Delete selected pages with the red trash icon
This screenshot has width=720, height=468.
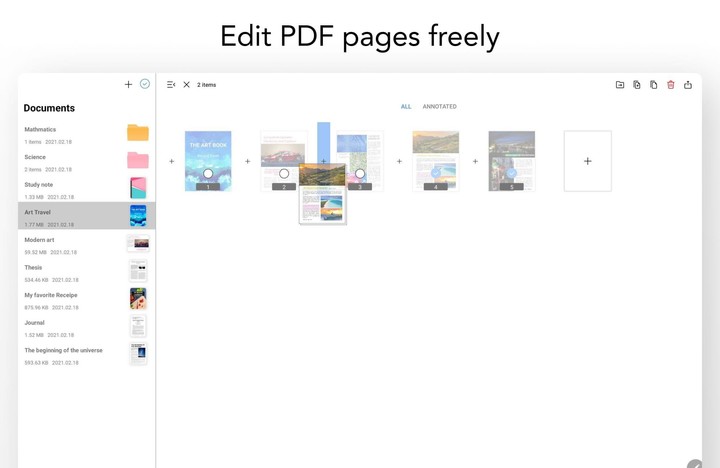point(671,85)
